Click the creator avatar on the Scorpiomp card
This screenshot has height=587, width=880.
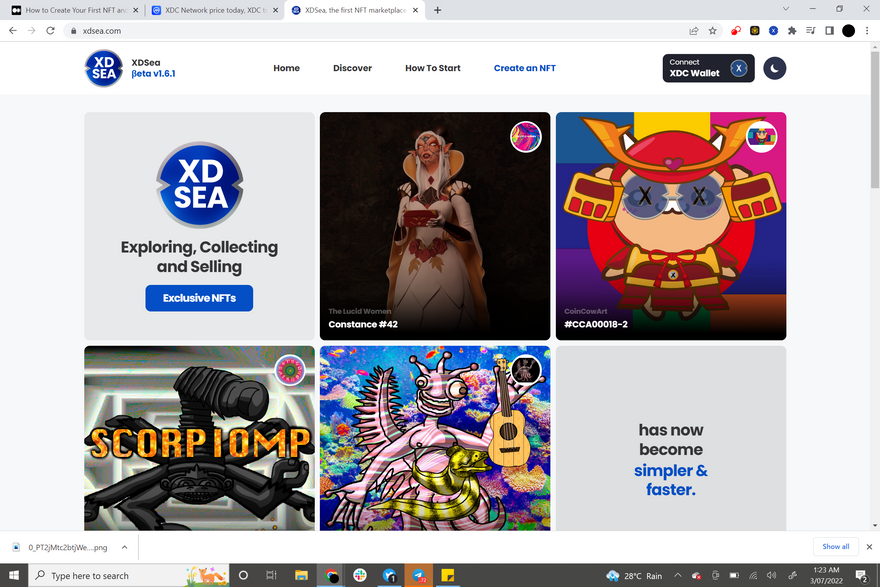click(290, 370)
